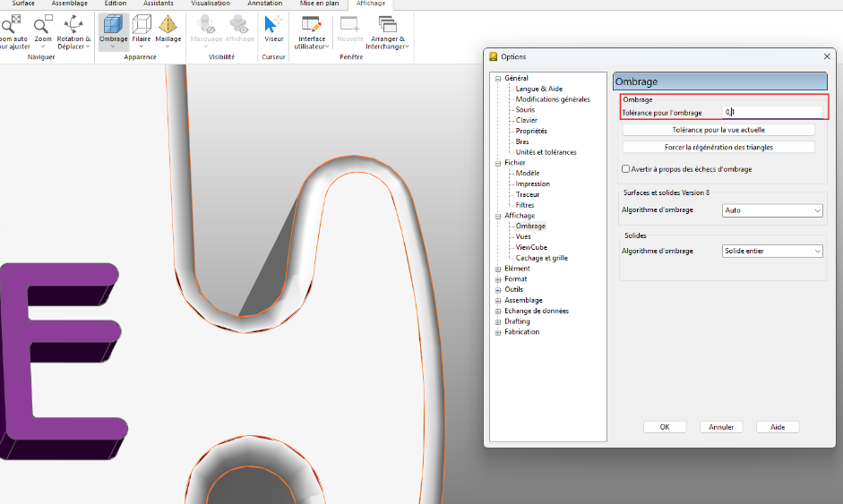Activate the Maillage mesh display icon
The height and width of the screenshot is (504, 843).
click(x=168, y=25)
